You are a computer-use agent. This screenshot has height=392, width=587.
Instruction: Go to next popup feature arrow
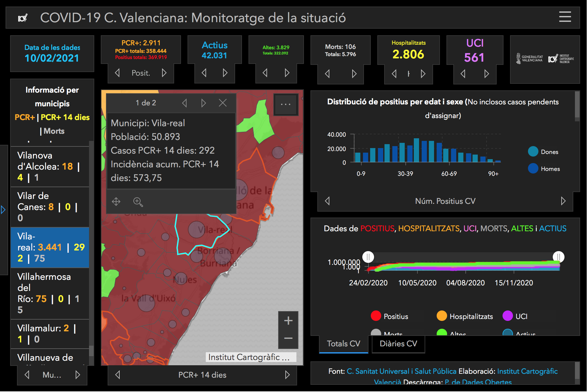(203, 103)
